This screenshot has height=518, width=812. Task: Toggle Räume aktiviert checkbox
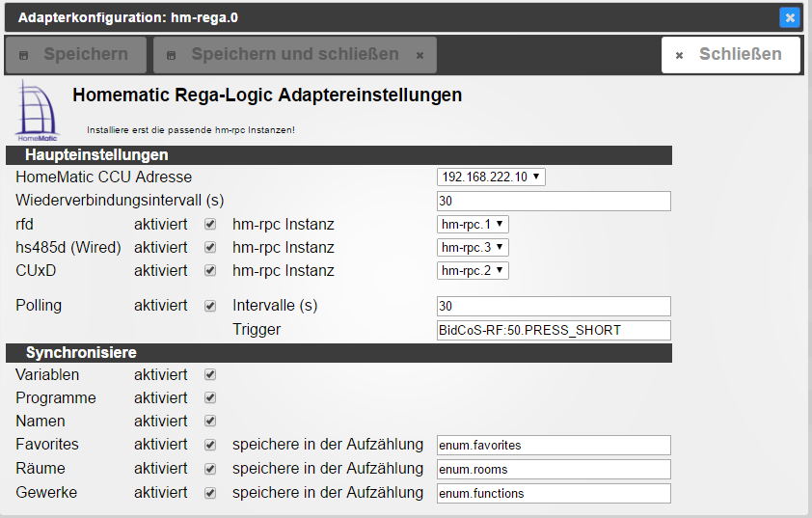(x=209, y=469)
